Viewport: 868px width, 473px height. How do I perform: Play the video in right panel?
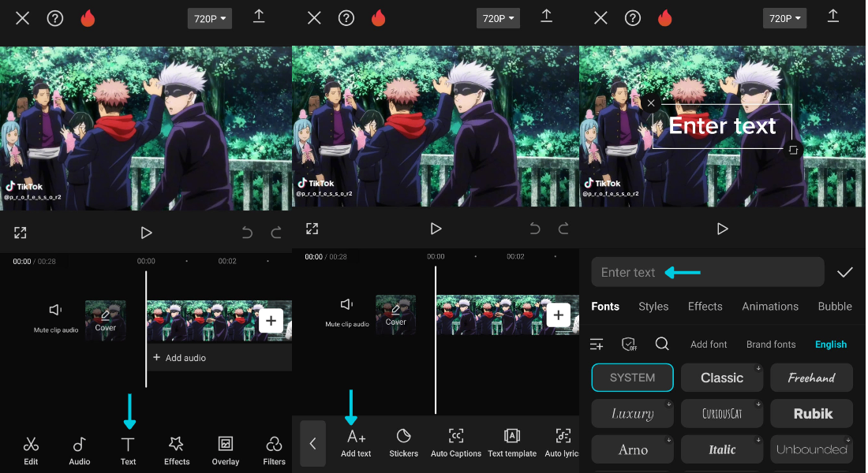pos(722,229)
